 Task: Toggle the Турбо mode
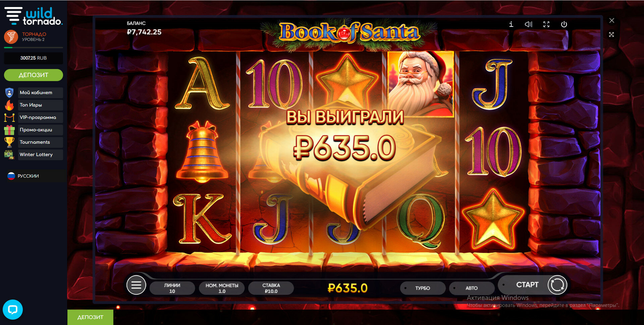click(x=423, y=288)
